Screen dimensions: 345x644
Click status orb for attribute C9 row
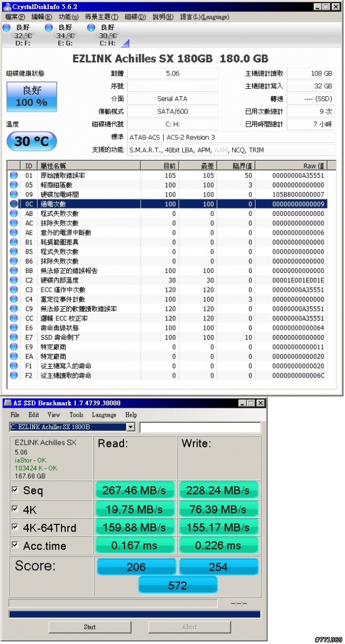14,309
